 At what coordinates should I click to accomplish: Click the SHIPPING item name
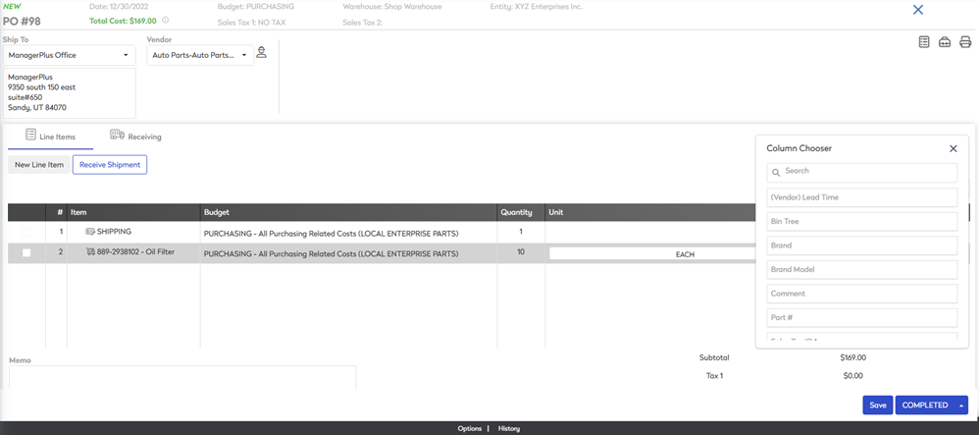pyautogui.click(x=114, y=232)
